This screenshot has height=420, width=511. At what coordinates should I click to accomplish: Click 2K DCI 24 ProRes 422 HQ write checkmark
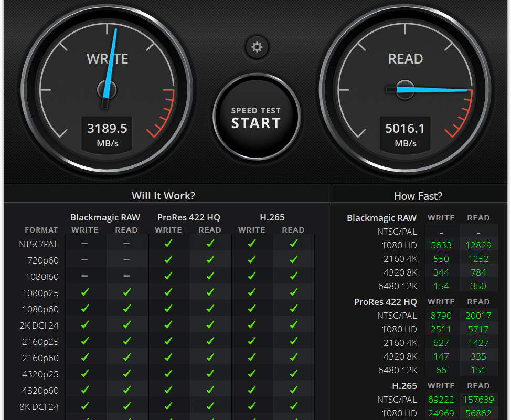pos(168,324)
